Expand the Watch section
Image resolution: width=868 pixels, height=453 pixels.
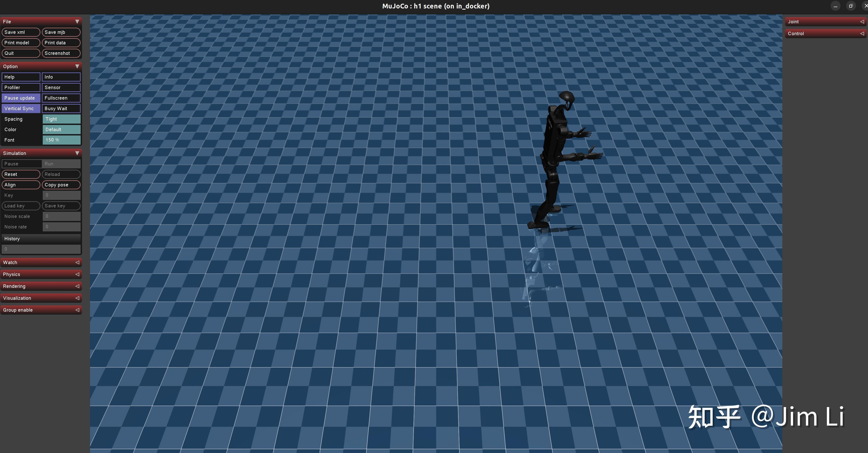(x=77, y=262)
